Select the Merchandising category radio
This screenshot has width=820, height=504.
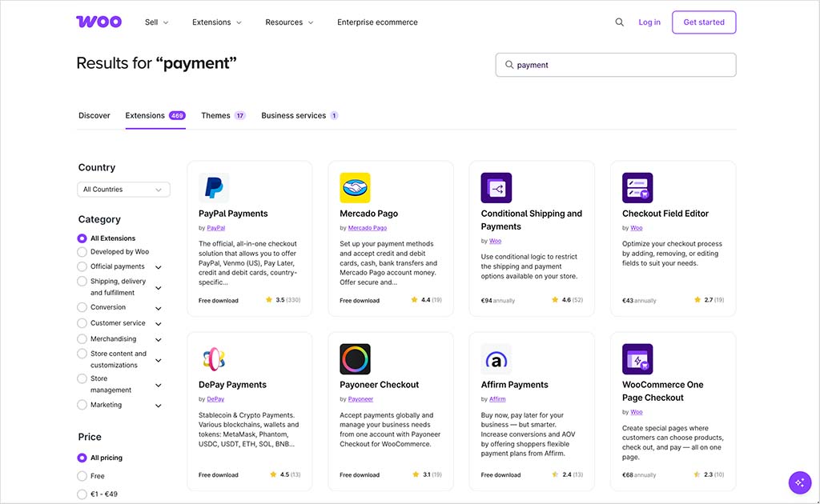82,338
